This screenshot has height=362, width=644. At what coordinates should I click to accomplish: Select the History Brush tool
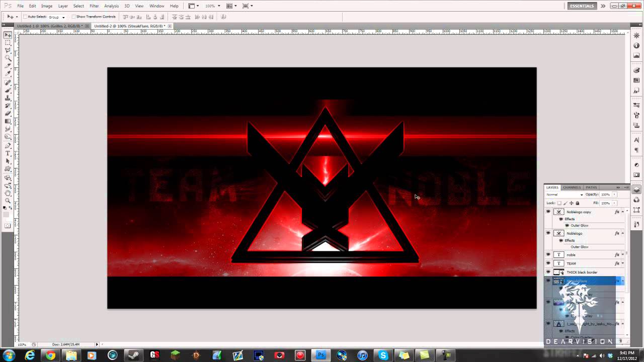click(x=8, y=106)
